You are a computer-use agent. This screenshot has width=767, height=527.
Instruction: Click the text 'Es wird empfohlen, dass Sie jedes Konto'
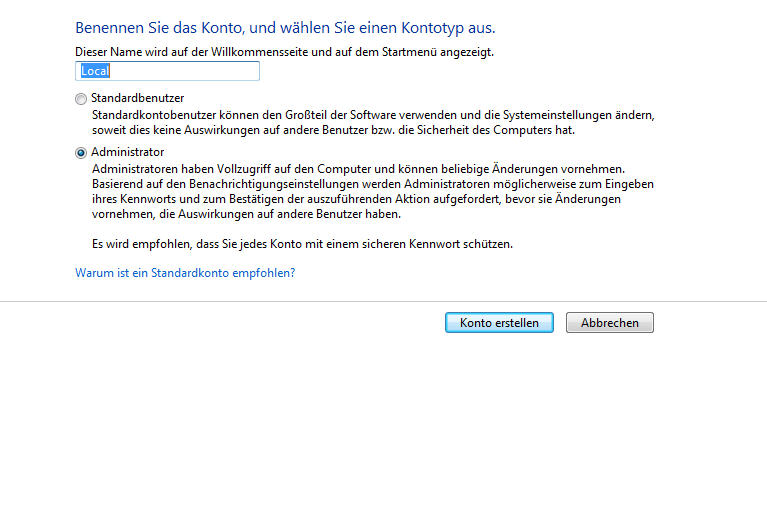click(197, 244)
